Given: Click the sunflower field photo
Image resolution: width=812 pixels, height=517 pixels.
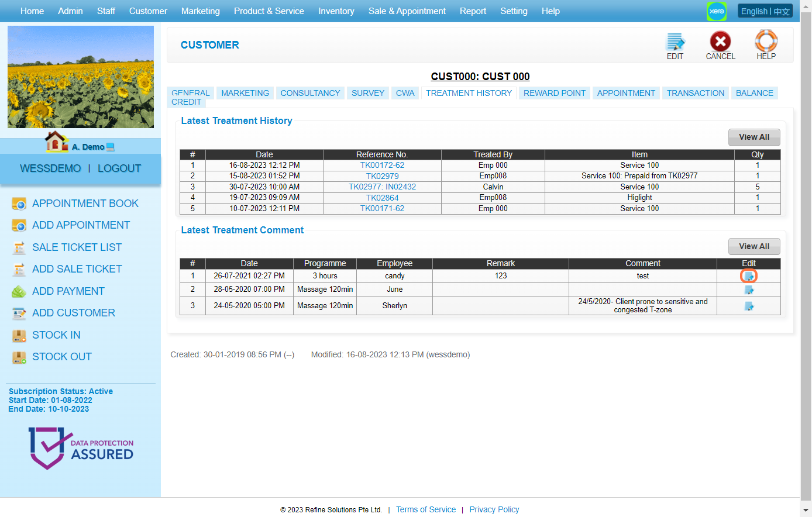Looking at the screenshot, I should pos(81,77).
